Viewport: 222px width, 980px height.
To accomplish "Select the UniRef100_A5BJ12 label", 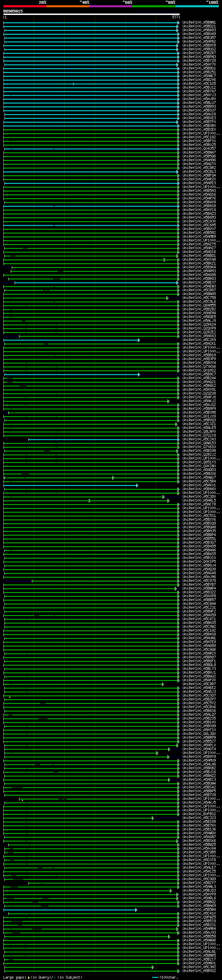I will [x=199, y=87].
